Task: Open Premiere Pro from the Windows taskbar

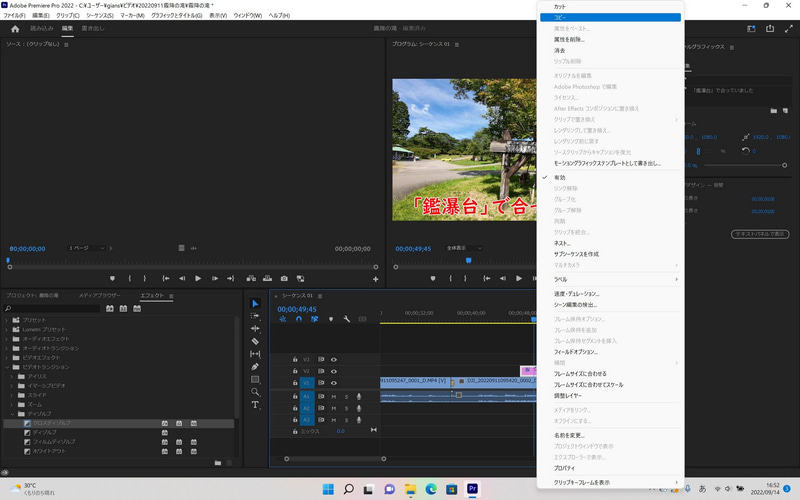Action: [473, 489]
